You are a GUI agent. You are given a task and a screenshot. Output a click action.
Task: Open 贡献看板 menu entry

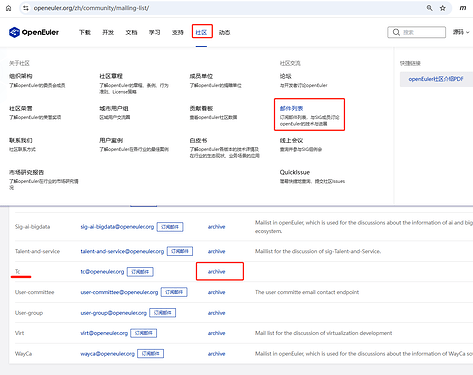(x=201, y=108)
